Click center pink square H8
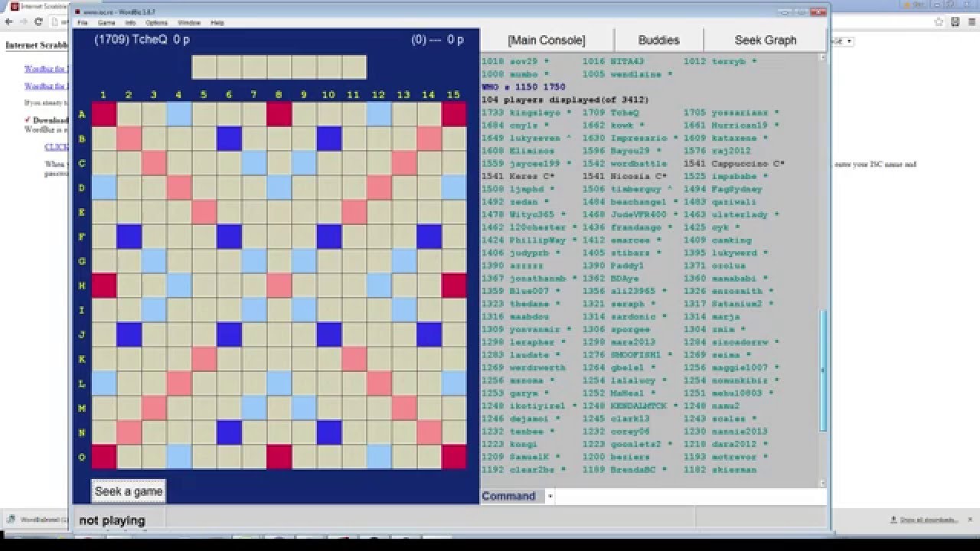Viewport: 980px width, 551px height. (279, 285)
